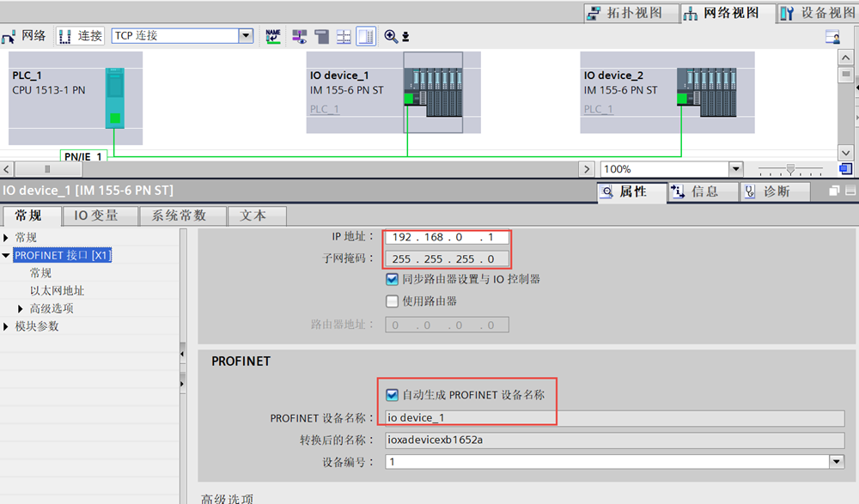This screenshot has width=859, height=504.
Task: Open the TCP 连接 connection type dropdown
Action: point(247,36)
